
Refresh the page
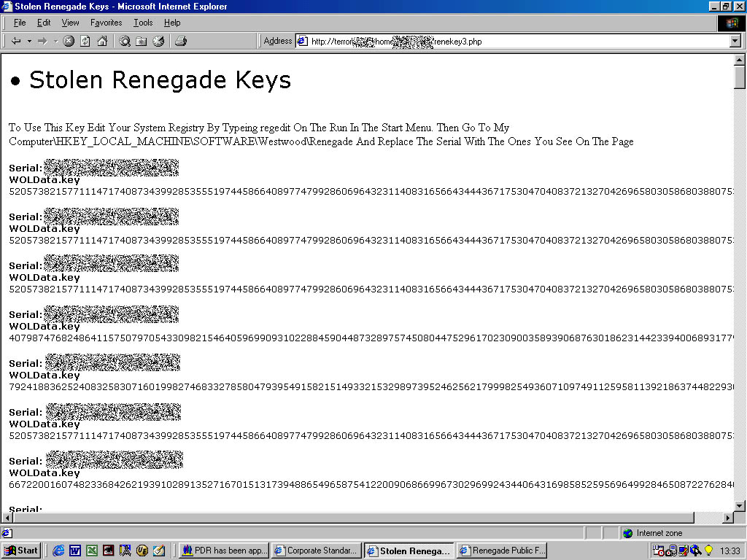pos(85,42)
